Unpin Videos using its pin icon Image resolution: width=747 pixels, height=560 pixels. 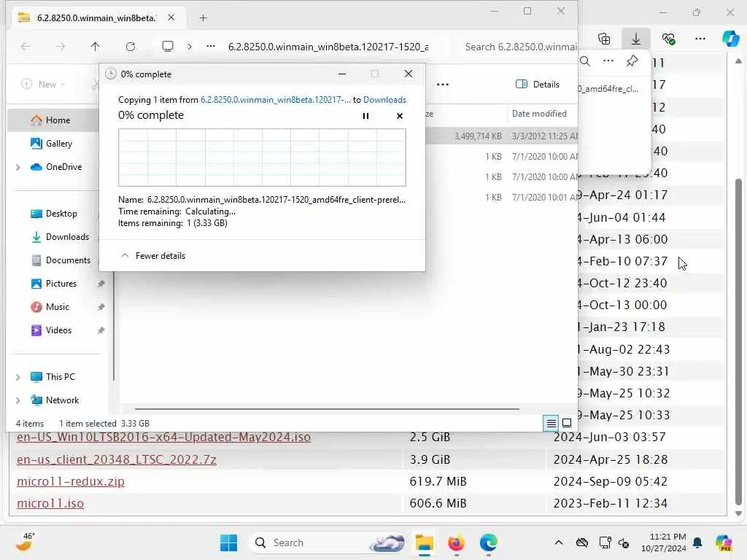click(x=101, y=330)
